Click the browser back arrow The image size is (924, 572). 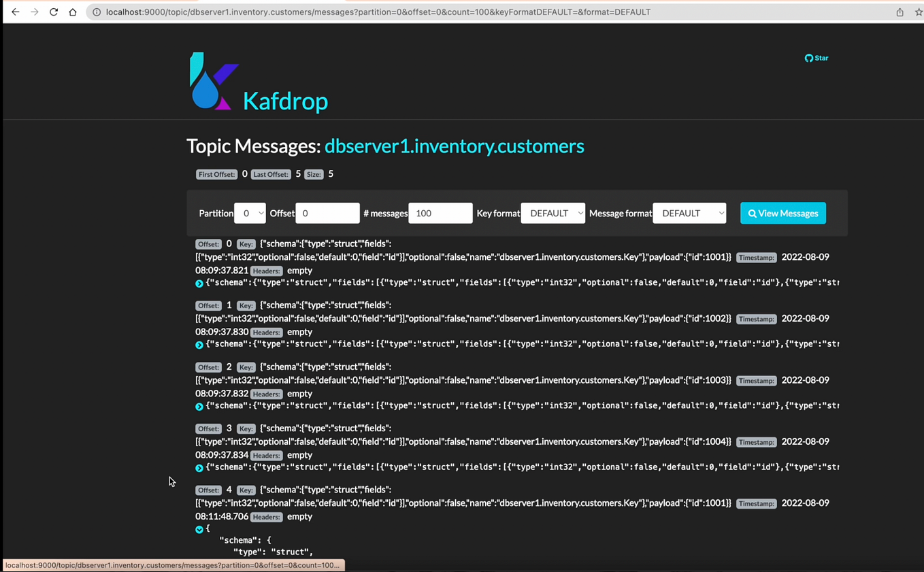(x=15, y=12)
